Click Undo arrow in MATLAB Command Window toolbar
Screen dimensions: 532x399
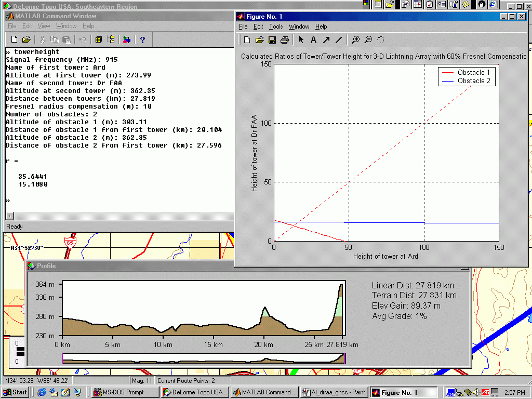[83, 39]
